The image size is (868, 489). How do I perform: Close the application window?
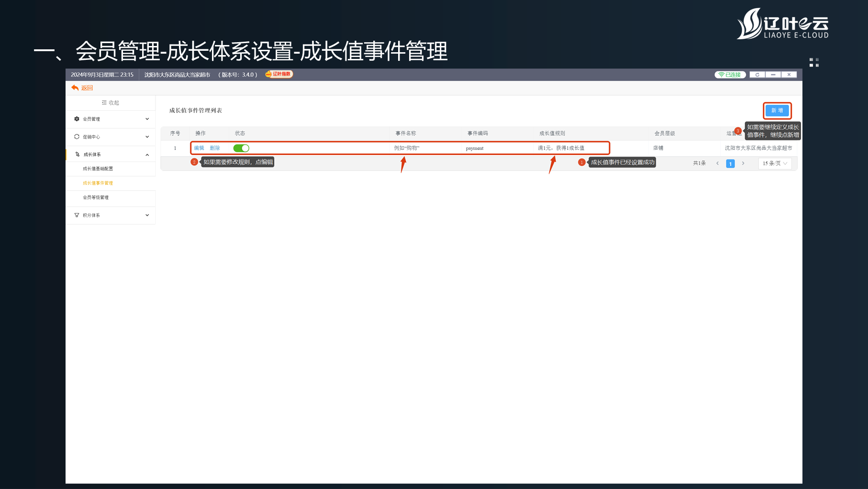(x=789, y=75)
